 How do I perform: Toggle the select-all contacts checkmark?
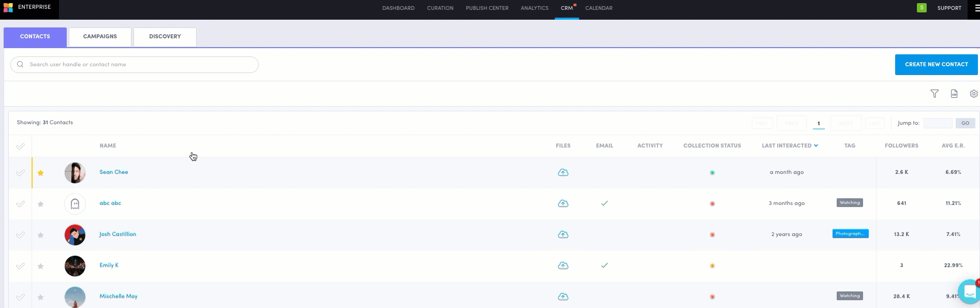tap(20, 146)
